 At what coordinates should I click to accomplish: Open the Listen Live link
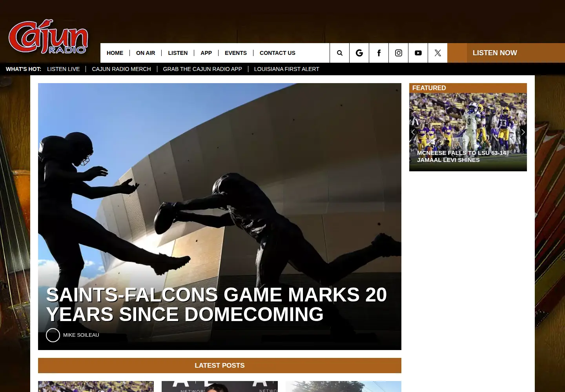(64, 69)
